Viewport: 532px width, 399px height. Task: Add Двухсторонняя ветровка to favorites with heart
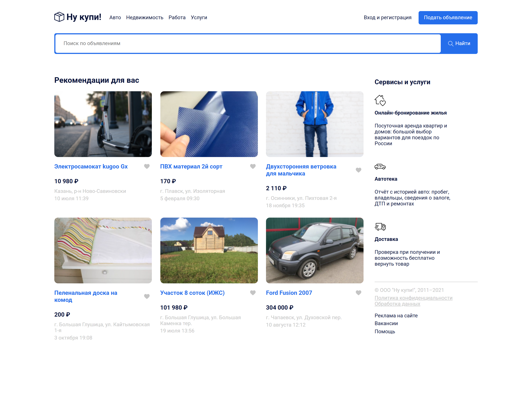(x=358, y=170)
